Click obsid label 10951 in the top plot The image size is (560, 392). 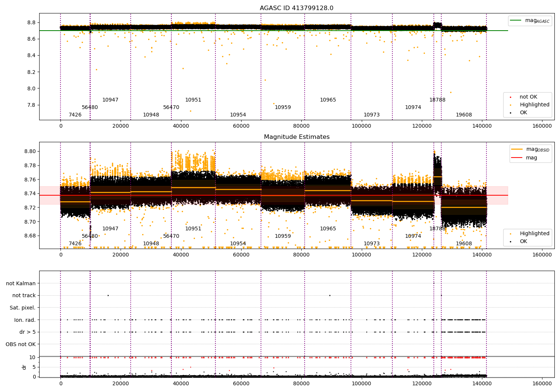(193, 100)
